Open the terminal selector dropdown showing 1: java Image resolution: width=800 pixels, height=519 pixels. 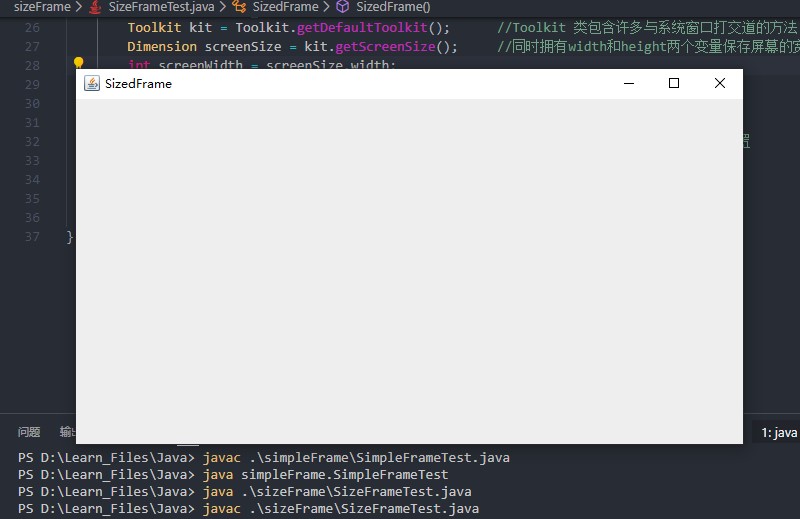coord(779,433)
